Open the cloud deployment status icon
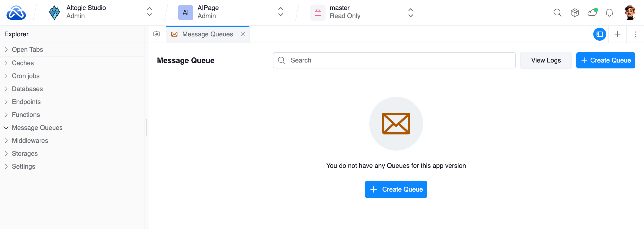Image resolution: width=644 pixels, height=229 pixels. coord(592,13)
